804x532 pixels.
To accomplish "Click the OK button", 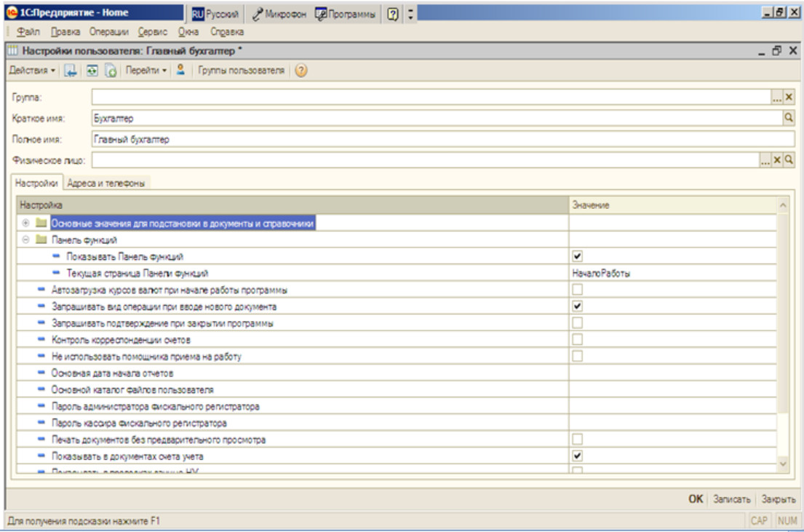I will [696, 499].
